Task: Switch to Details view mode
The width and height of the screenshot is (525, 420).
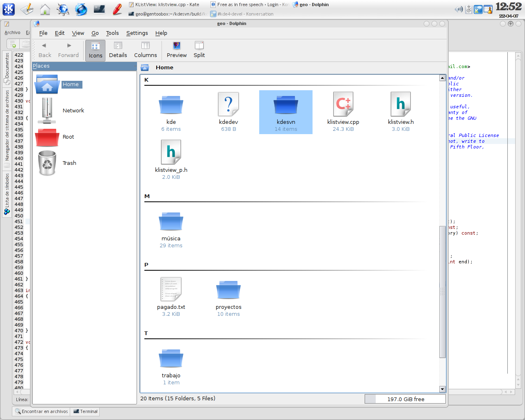Action: pos(118,50)
